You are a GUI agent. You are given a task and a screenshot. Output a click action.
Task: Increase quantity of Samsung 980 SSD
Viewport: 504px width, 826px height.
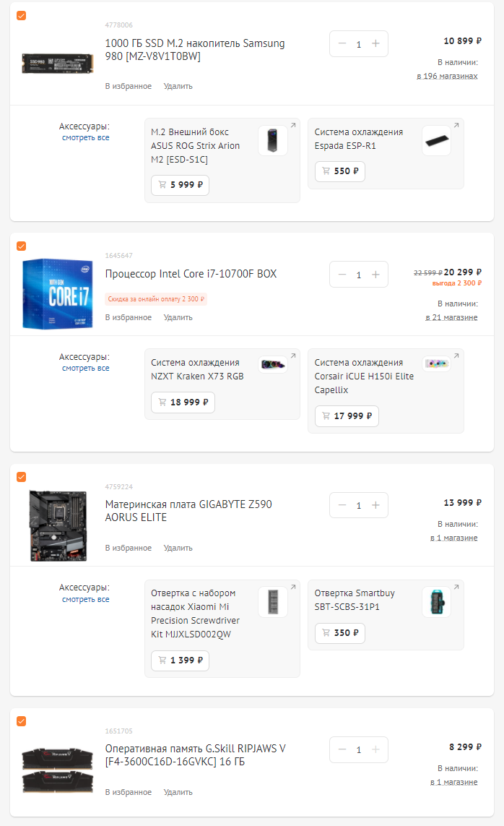click(x=375, y=44)
